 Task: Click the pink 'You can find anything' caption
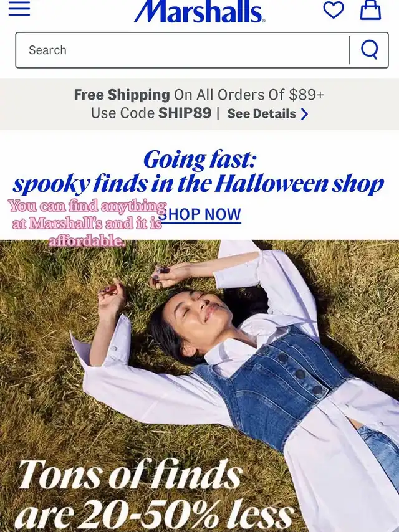click(x=87, y=206)
